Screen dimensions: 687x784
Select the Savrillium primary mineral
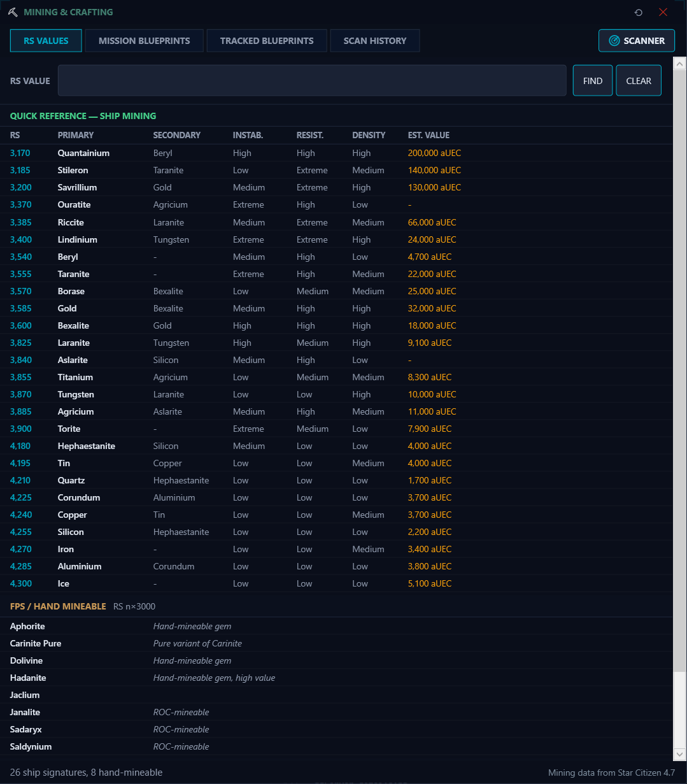(78, 187)
